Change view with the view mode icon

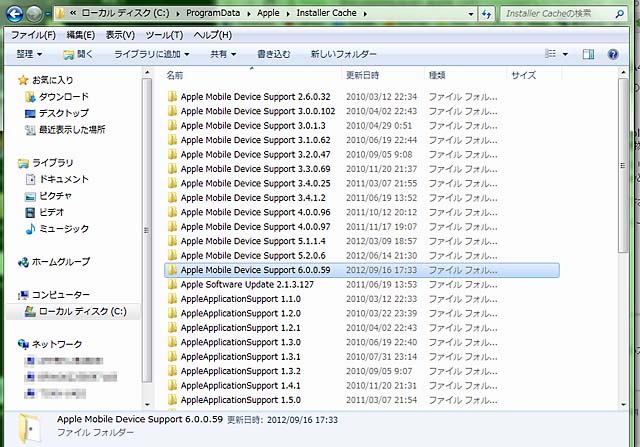(x=551, y=54)
